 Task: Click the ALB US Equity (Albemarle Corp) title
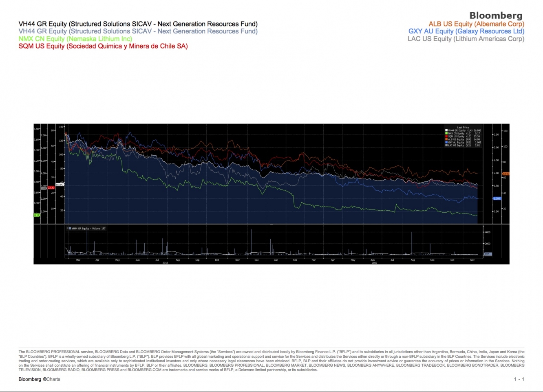476,24
